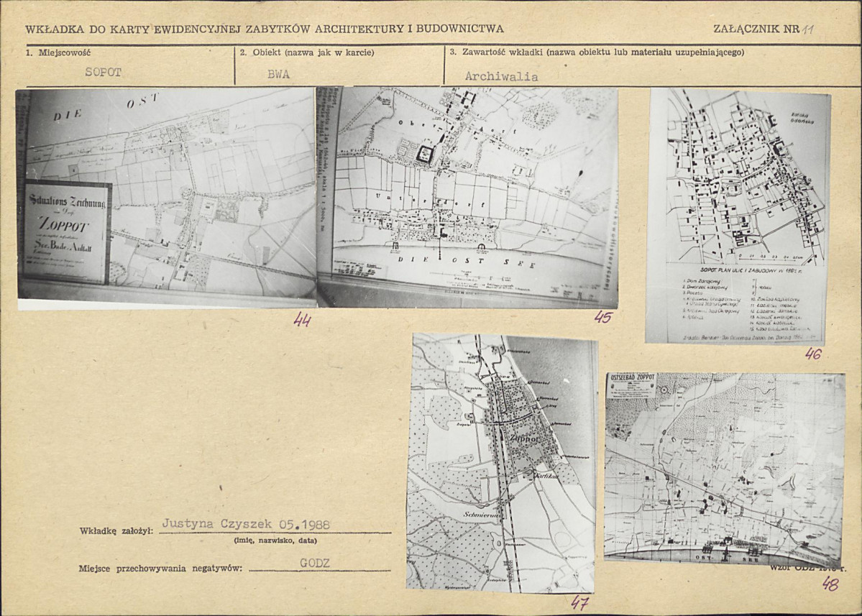Viewport: 862px width, 616px height.
Task: Click the handwritten number 48 caption
Action: pos(830,584)
